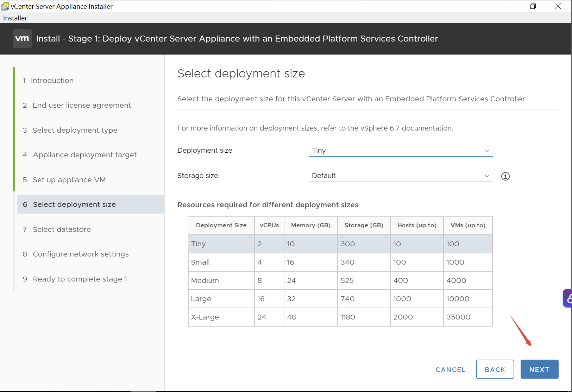Click the 525 storage cell for Medium
This screenshot has width=572, height=392.
point(364,280)
